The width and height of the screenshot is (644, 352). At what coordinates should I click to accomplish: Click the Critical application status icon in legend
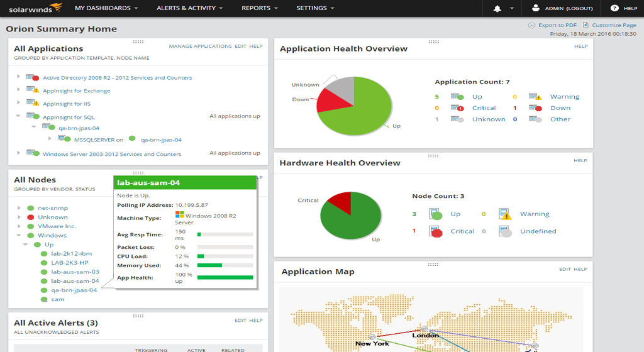457,108
